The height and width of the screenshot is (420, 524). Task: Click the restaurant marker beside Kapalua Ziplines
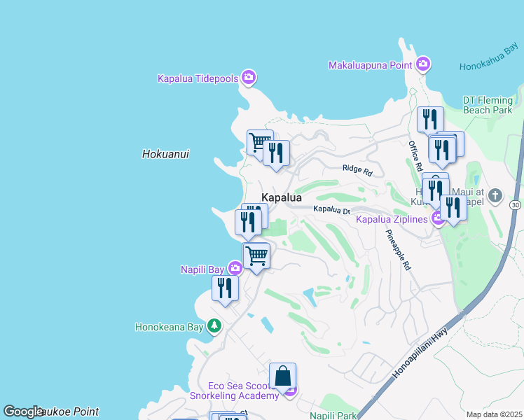(453, 210)
